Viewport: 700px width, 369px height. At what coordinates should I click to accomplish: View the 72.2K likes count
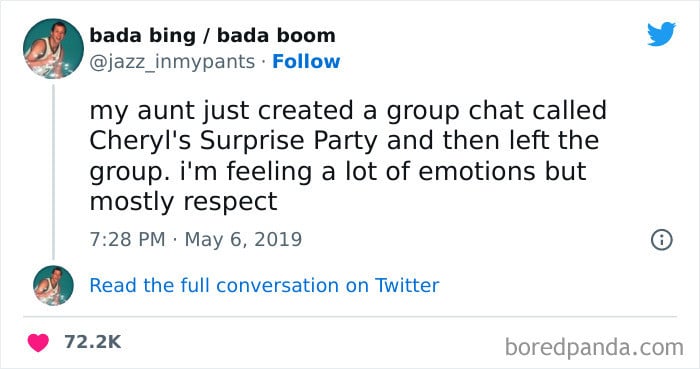(x=92, y=342)
